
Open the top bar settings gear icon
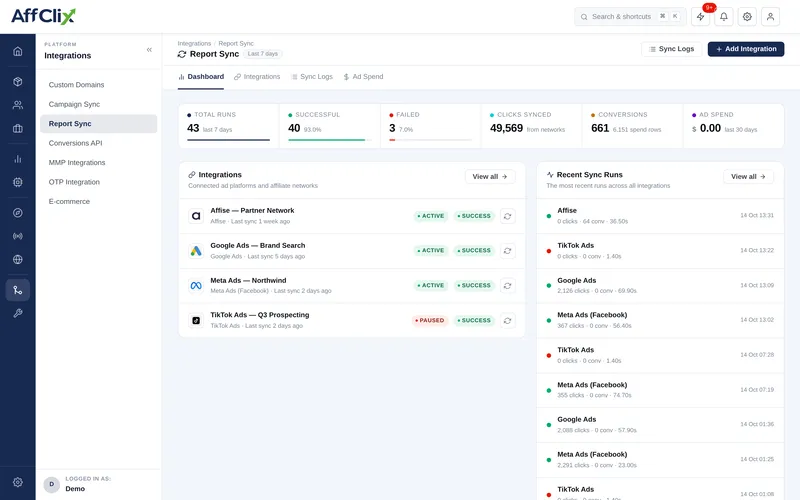[747, 17]
